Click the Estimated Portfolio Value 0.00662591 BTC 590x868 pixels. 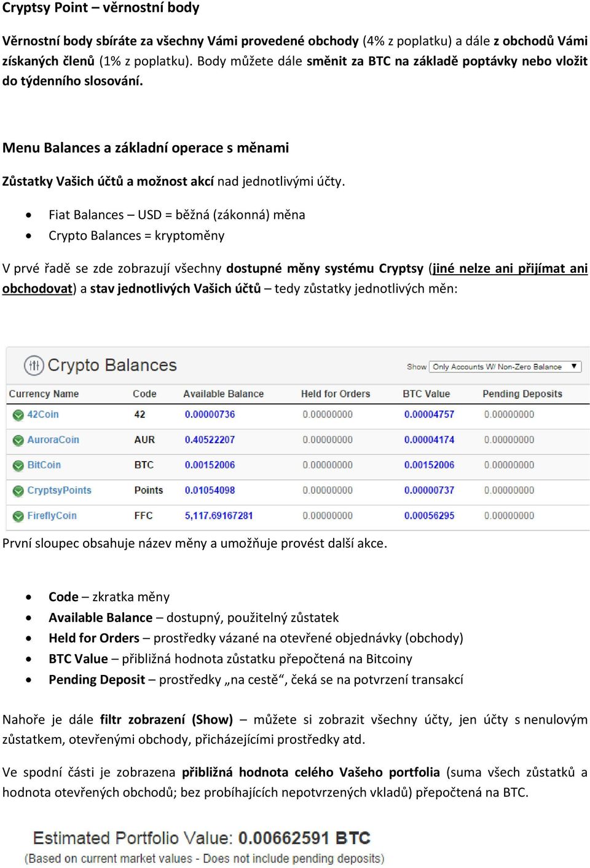(304, 838)
